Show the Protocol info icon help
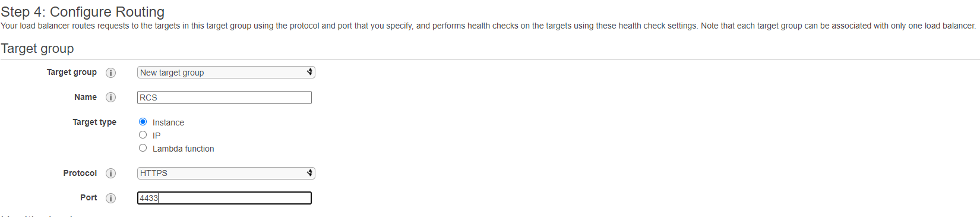The image size is (980, 217). click(x=110, y=174)
